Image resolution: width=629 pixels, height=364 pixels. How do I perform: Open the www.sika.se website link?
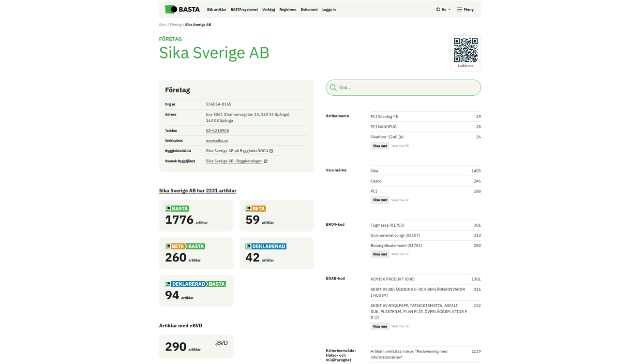(217, 141)
